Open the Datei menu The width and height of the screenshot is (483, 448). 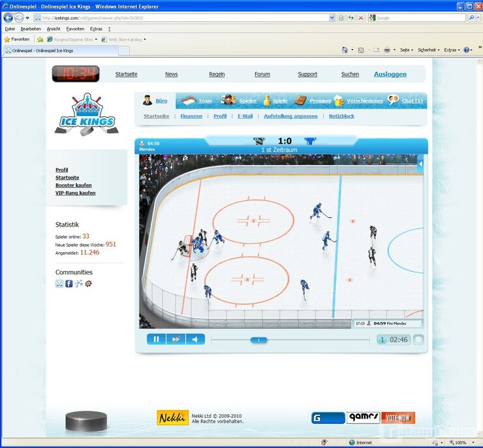tap(10, 29)
